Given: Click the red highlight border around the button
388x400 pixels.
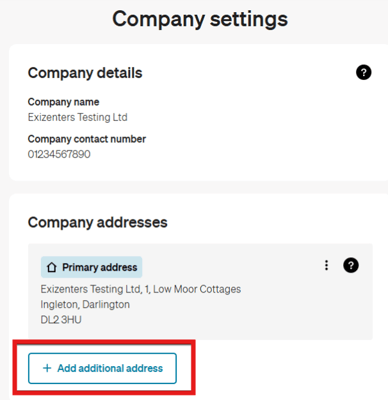Looking at the screenshot, I should (x=104, y=341).
